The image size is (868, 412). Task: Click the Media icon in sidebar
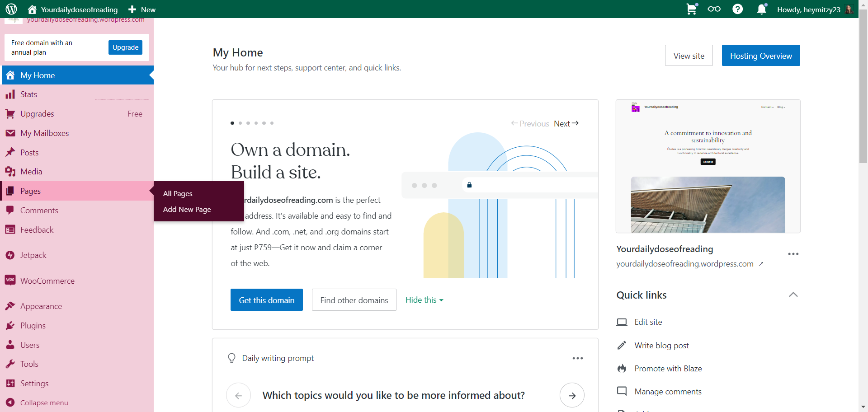10,172
